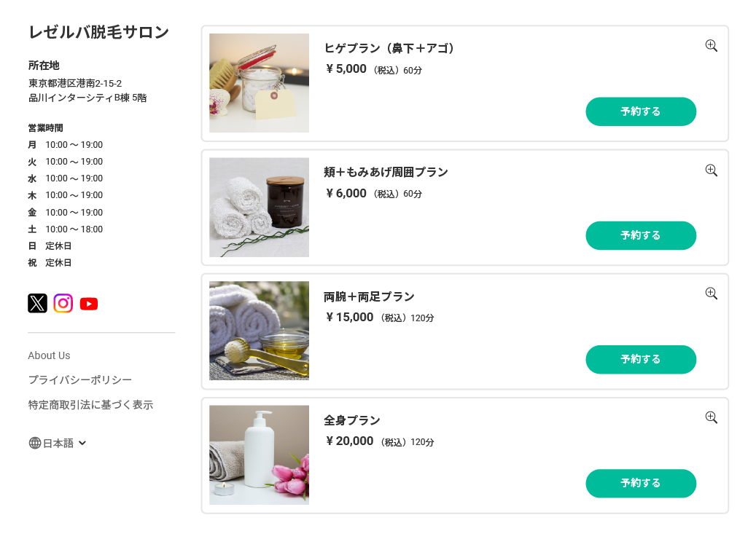Image resolution: width=756 pixels, height=539 pixels.
Task: Click the 全身プラン lotion bottle thumbnail
Action: (259, 455)
